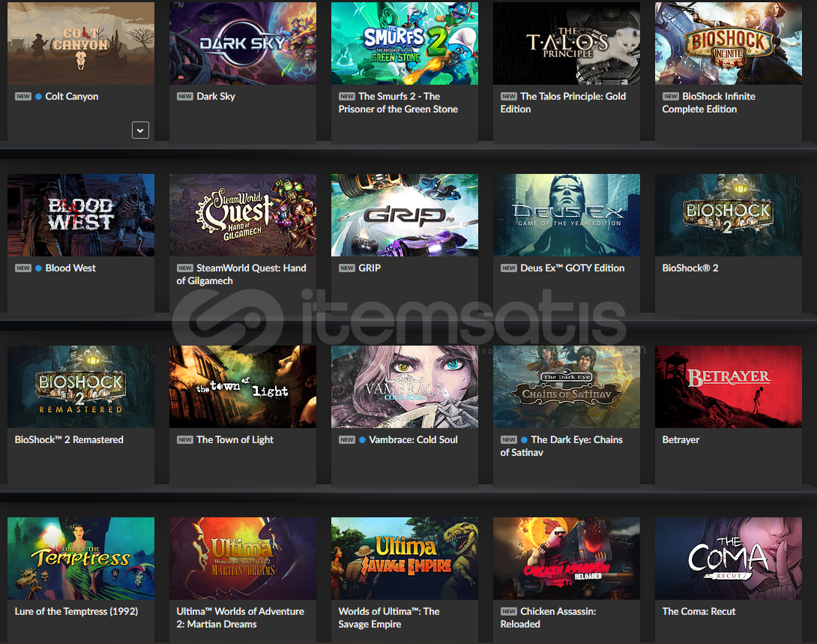Select the Deus Ex GOTY cover thumbnail
817x644 pixels.
pyautogui.click(x=567, y=215)
